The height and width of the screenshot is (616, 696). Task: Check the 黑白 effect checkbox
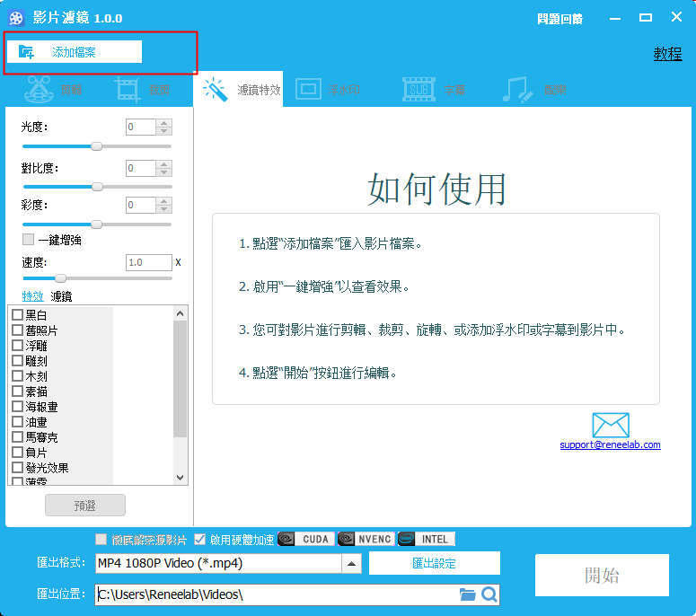[x=18, y=315]
